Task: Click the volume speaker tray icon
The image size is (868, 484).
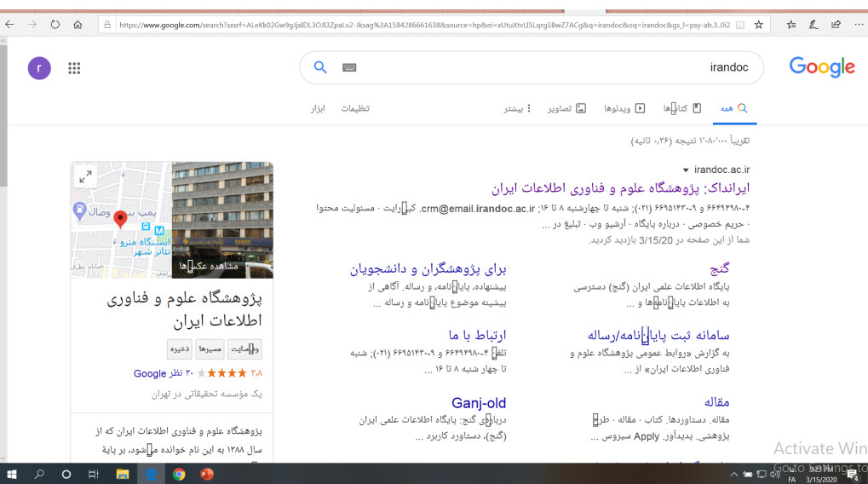Action: coord(774,475)
